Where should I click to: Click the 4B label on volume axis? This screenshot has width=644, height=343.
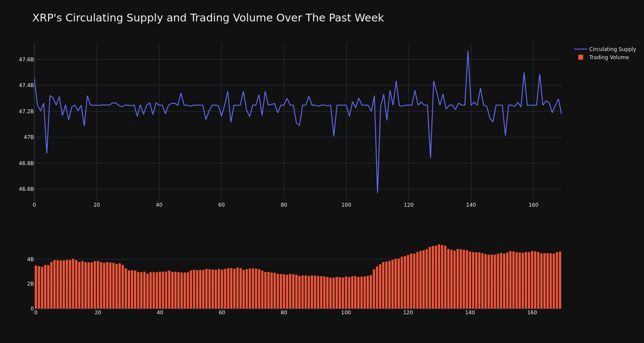coord(30,259)
